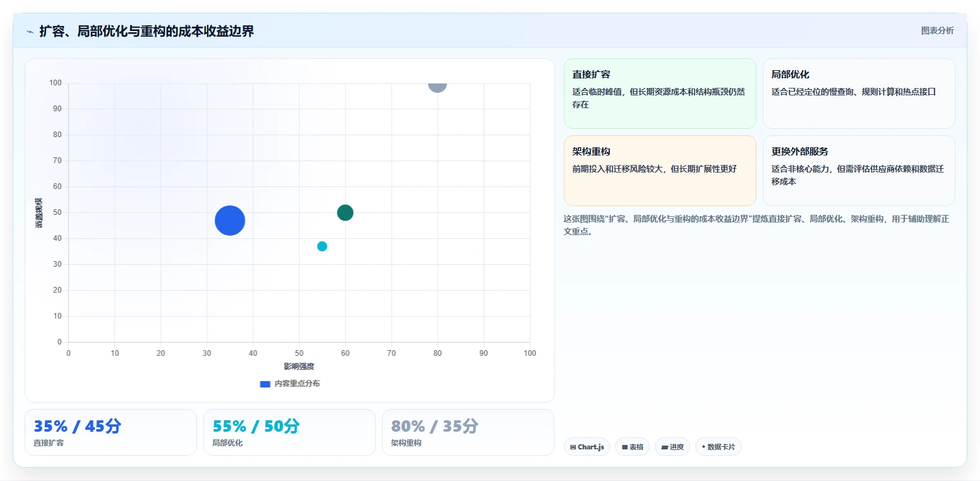Open the 直接扩容 green card
Image resolution: width=980 pixels, height=481 pixels.
(x=660, y=94)
